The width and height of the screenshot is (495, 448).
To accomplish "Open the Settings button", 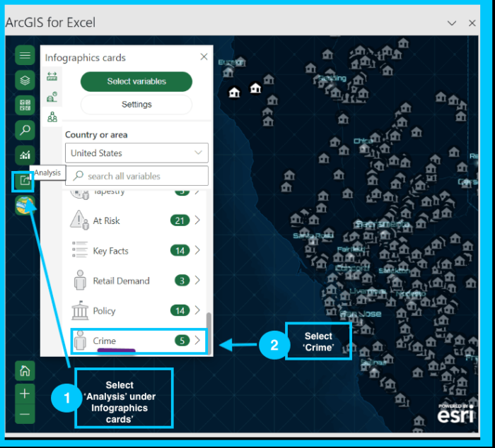I will point(136,105).
